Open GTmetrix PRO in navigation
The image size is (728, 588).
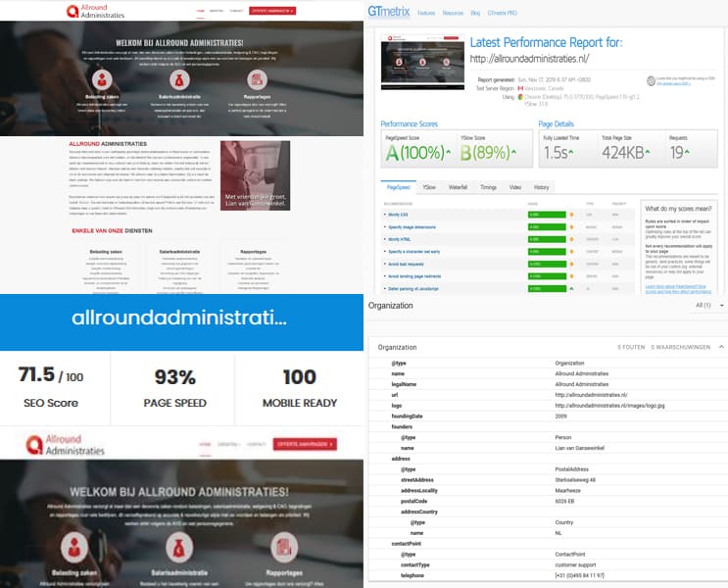coord(502,13)
